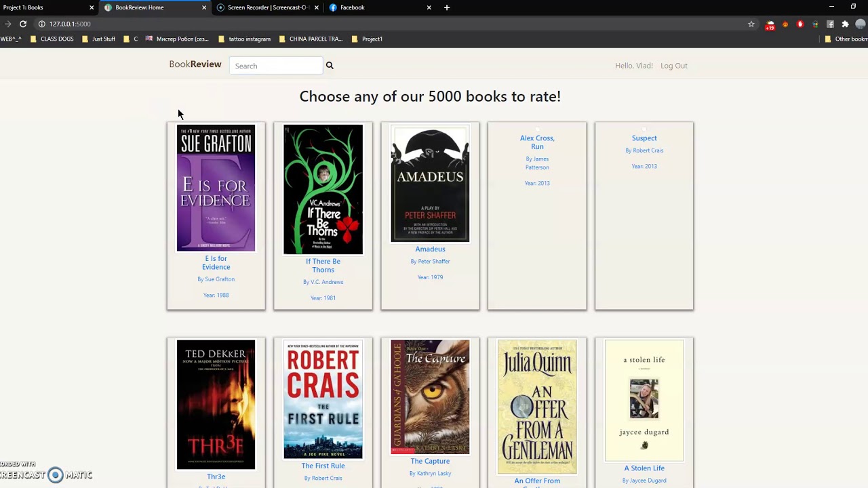Click the Amadeus title link
Viewport: 868px width, 488px height.
pos(430,249)
